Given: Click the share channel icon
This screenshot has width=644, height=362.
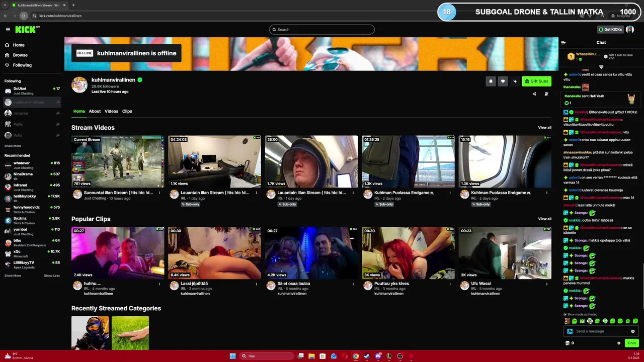Looking at the screenshot, I should point(534,94).
